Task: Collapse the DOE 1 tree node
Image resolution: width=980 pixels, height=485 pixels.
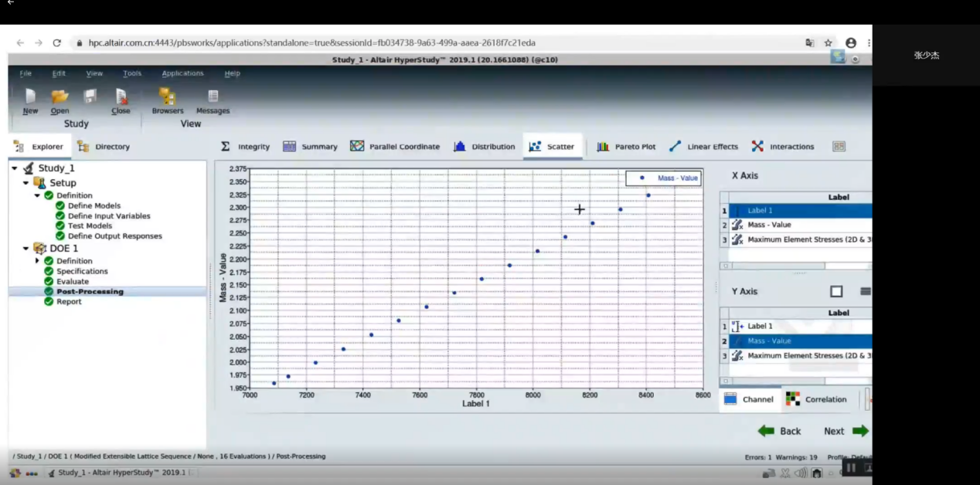Action: click(26, 249)
